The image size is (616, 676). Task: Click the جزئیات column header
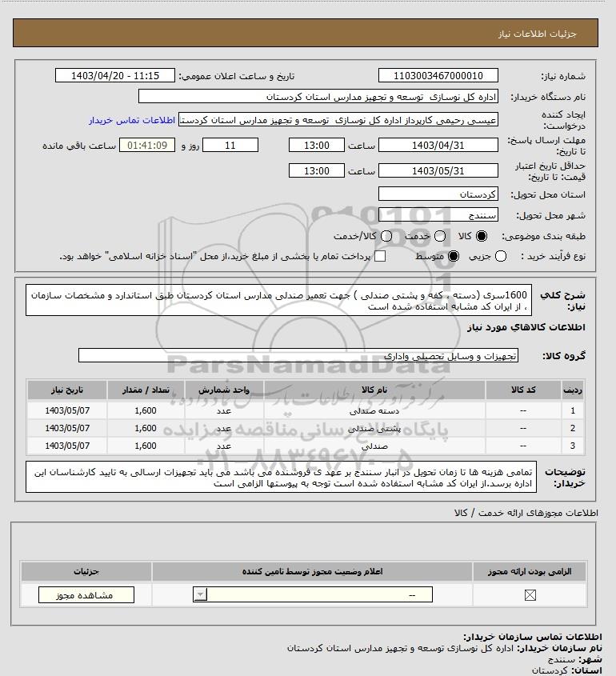(86, 572)
